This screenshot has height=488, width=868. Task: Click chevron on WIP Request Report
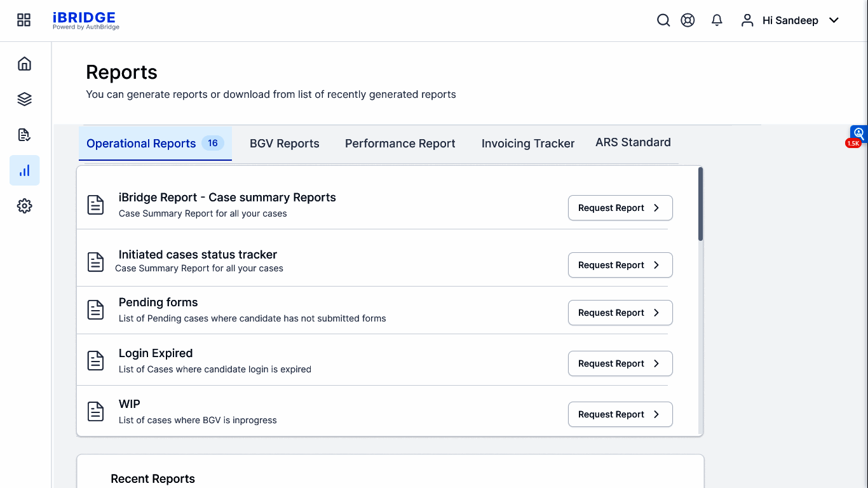[656, 414]
